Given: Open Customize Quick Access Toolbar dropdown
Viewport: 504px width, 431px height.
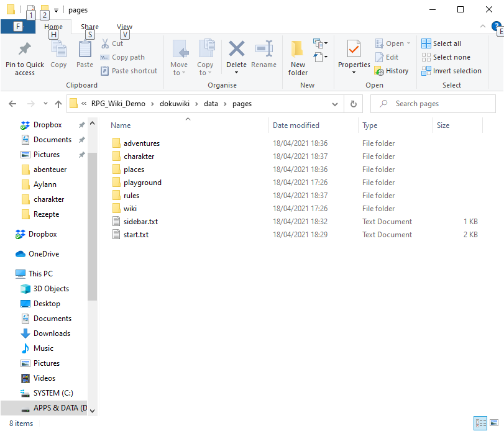Looking at the screenshot, I should [57, 11].
